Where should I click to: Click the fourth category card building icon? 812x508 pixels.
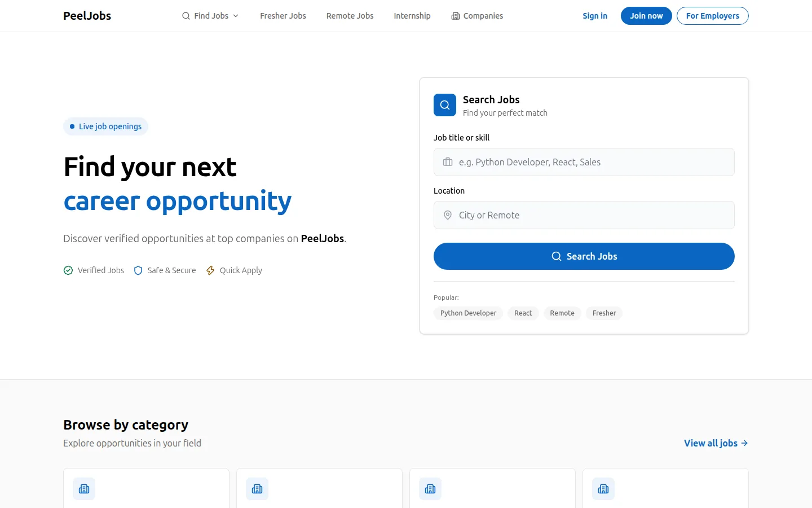click(603, 489)
